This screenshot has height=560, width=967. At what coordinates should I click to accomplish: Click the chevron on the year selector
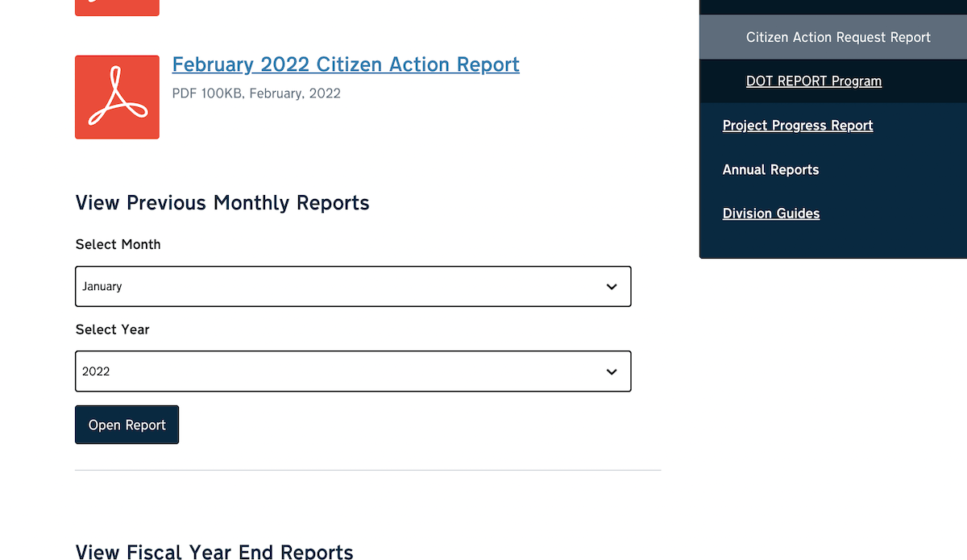tap(611, 371)
